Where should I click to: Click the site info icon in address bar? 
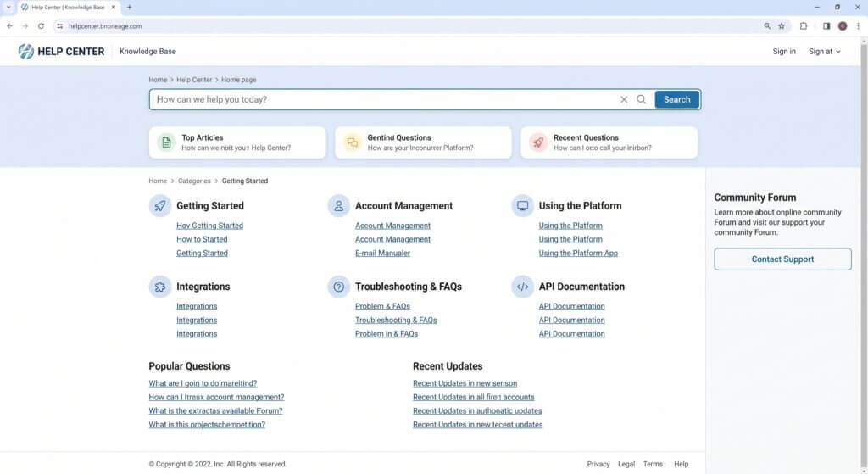click(x=60, y=26)
